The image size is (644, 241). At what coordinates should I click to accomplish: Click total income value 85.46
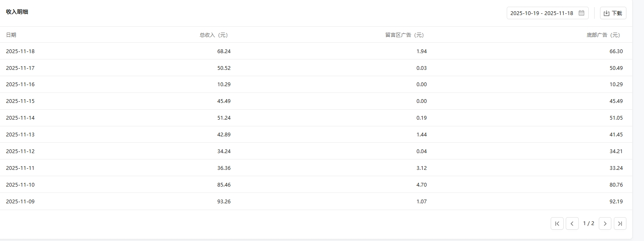pyautogui.click(x=224, y=185)
